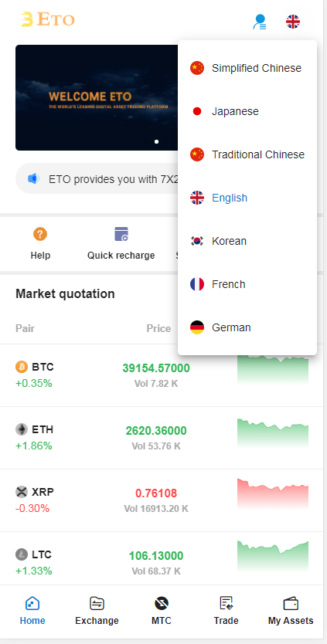
Task: Select Japanese from language list
Action: [x=247, y=111]
